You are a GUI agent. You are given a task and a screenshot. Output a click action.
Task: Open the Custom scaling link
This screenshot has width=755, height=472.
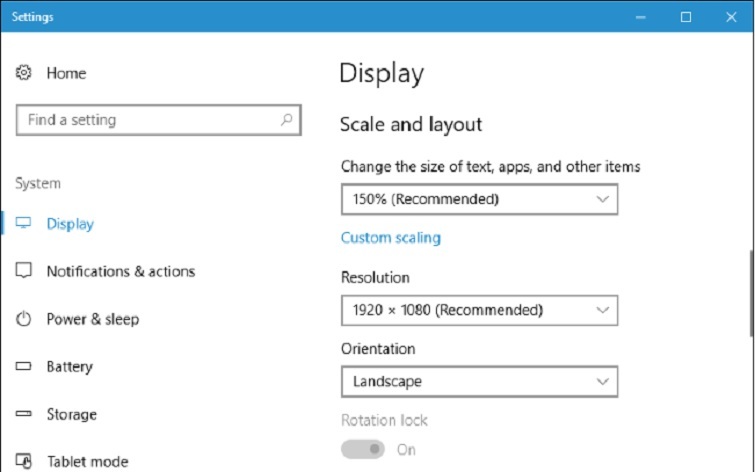coord(390,238)
